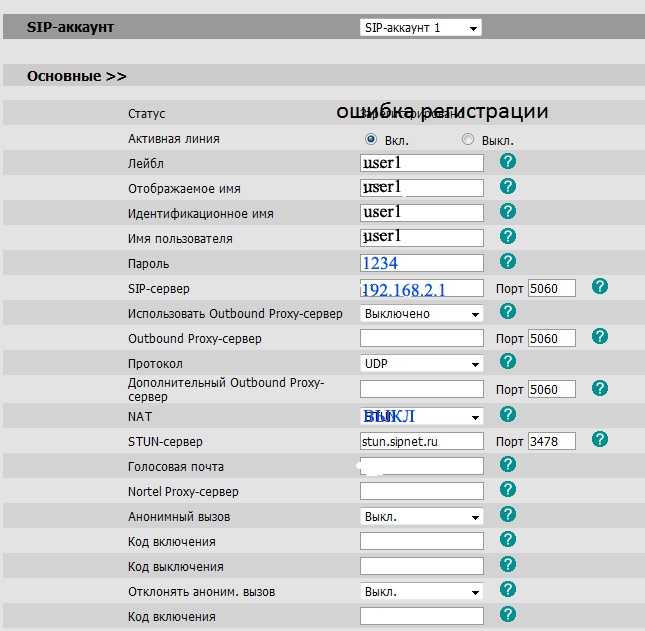Open help for Имя пользователя field
This screenshot has height=631, width=645.
click(x=508, y=237)
